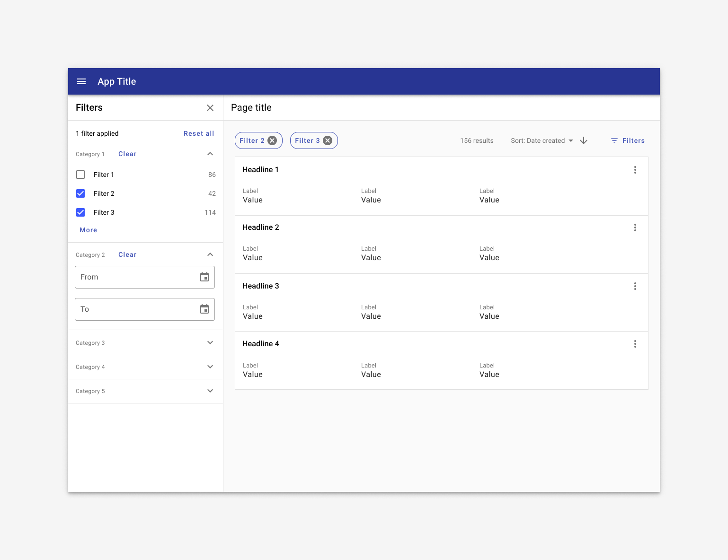Click the 156 results count text
Screen dimensions: 728x560
477,140
